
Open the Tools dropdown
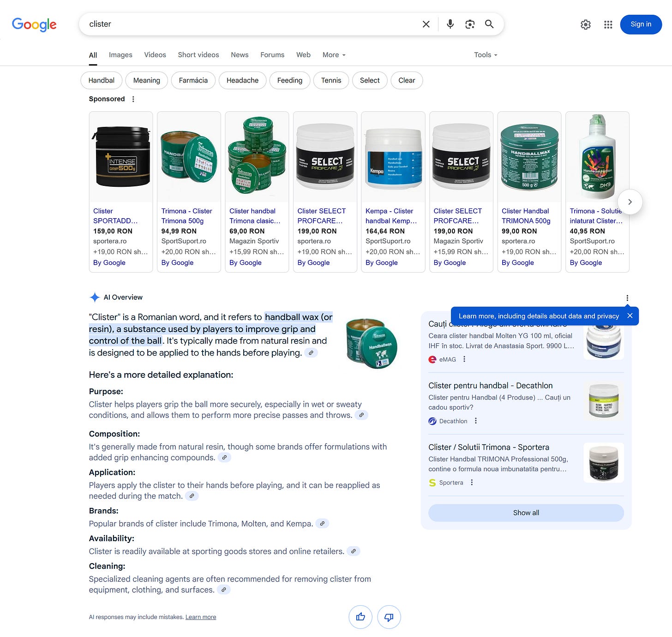pos(486,55)
